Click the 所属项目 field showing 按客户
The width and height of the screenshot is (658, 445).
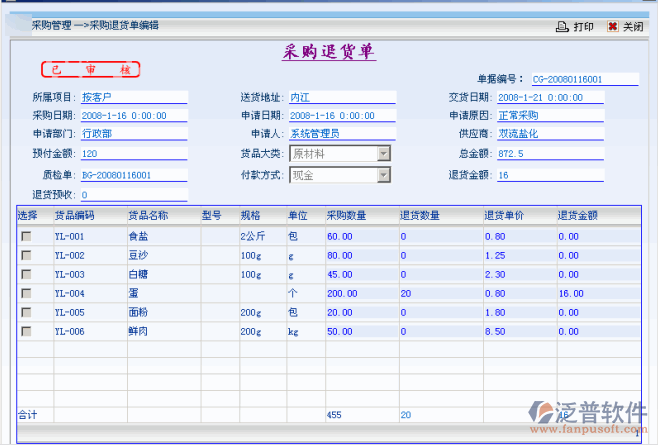click(133, 98)
